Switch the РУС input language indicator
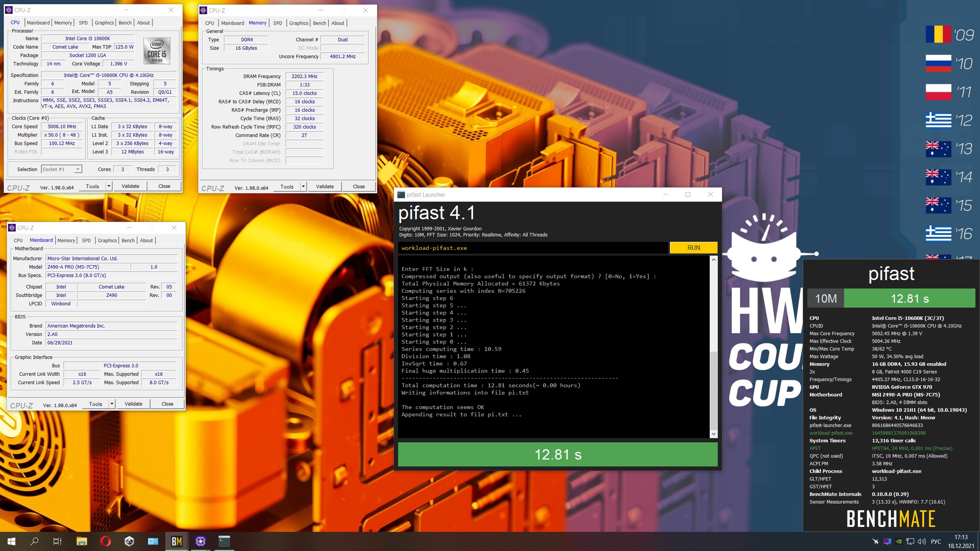Screen dimensions: 980x551 [936, 541]
